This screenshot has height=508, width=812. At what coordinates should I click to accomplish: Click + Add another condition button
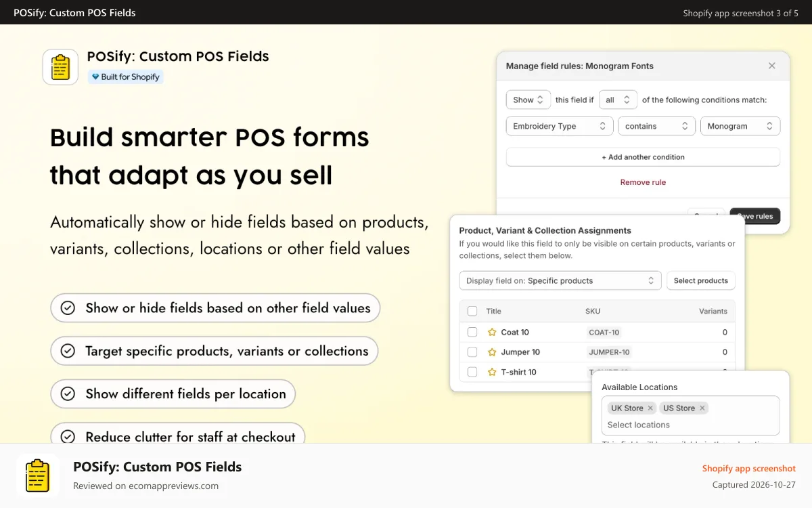click(x=643, y=157)
